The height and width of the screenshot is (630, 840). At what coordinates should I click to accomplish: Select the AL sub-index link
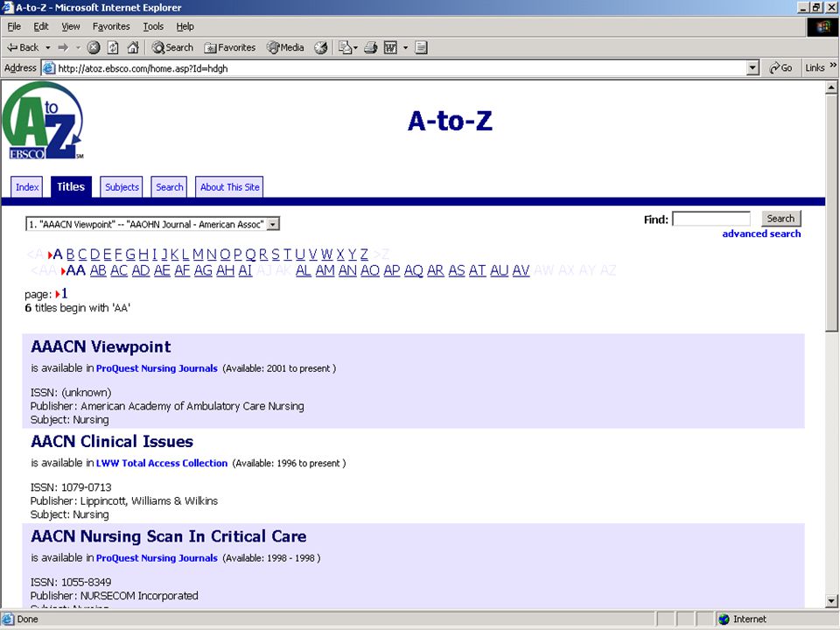click(x=304, y=270)
